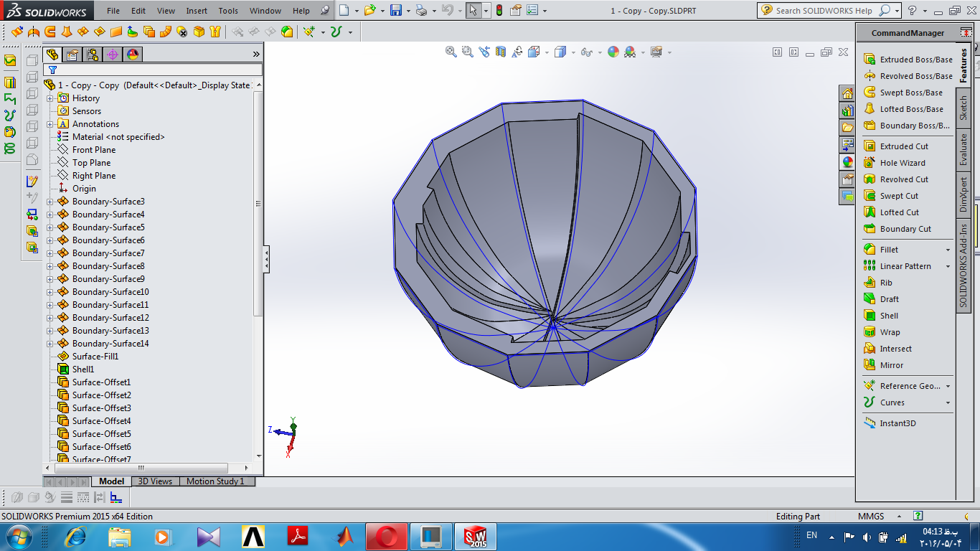Click the Extruded Boss/Base feature icon
980x551 pixels.
pyautogui.click(x=870, y=60)
